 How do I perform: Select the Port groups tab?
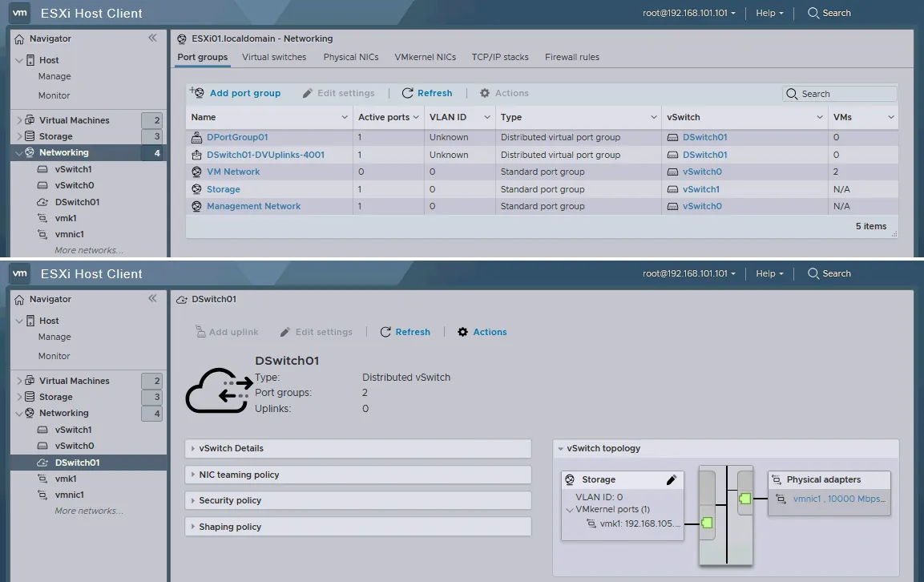[202, 57]
